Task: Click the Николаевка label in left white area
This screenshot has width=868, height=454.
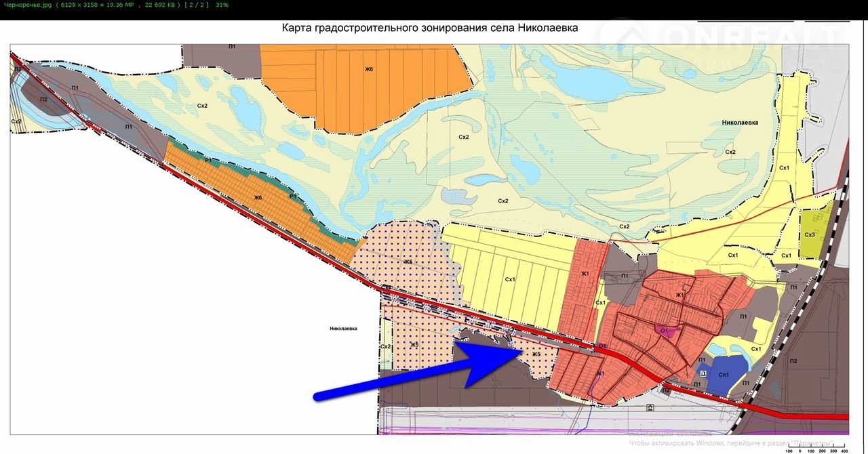Action: point(343,329)
